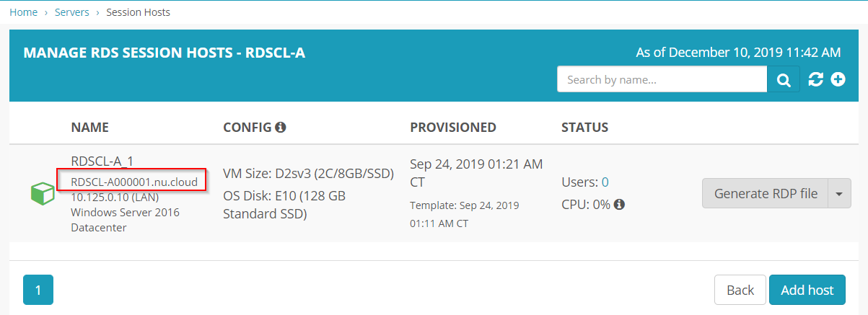868x315 pixels.
Task: Open the Users count link
Action: pyautogui.click(x=605, y=182)
